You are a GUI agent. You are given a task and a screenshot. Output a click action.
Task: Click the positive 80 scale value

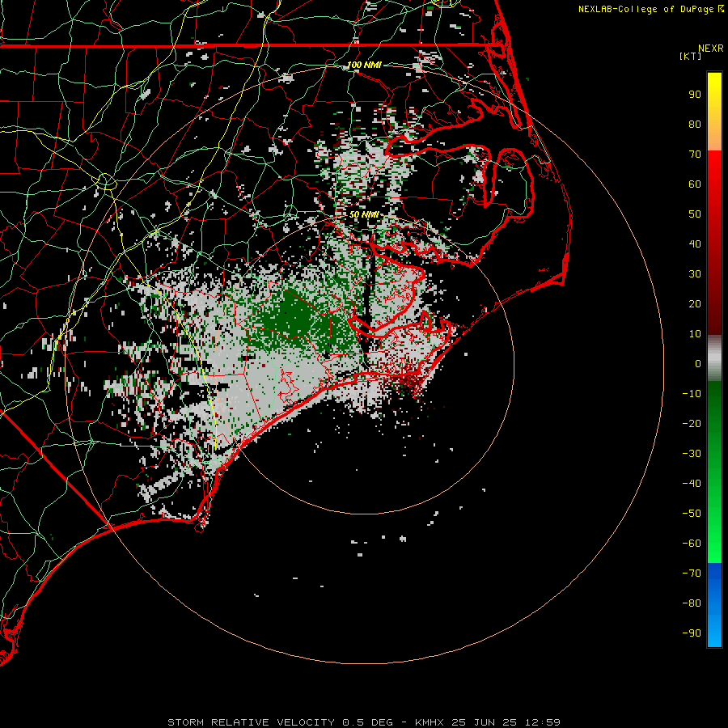(x=695, y=125)
